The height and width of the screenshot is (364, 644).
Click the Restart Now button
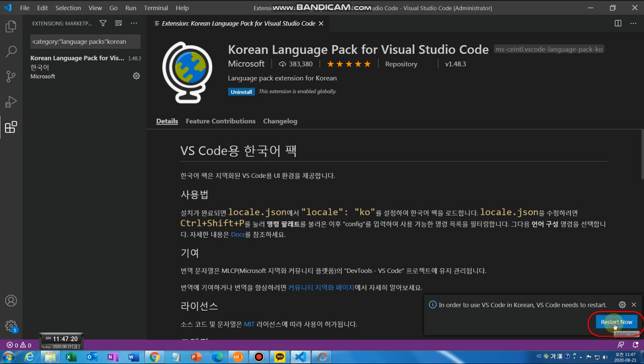616,322
